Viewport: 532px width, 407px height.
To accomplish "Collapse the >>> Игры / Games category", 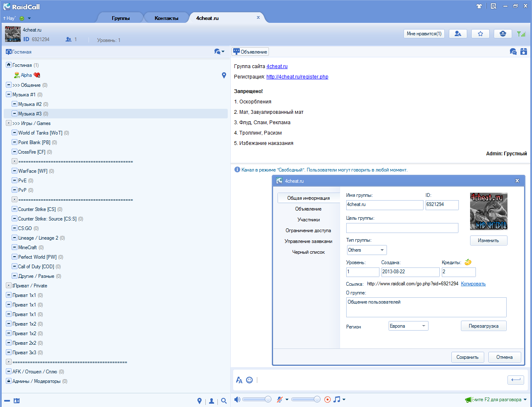I will [9, 123].
